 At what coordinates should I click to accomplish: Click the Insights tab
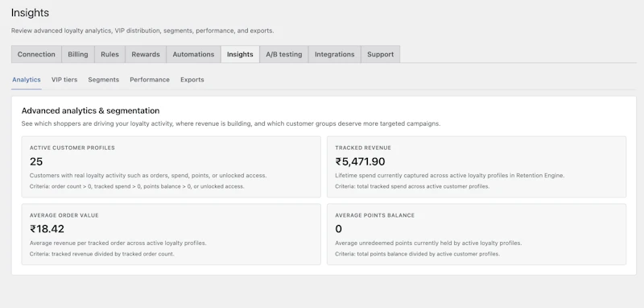coord(240,54)
